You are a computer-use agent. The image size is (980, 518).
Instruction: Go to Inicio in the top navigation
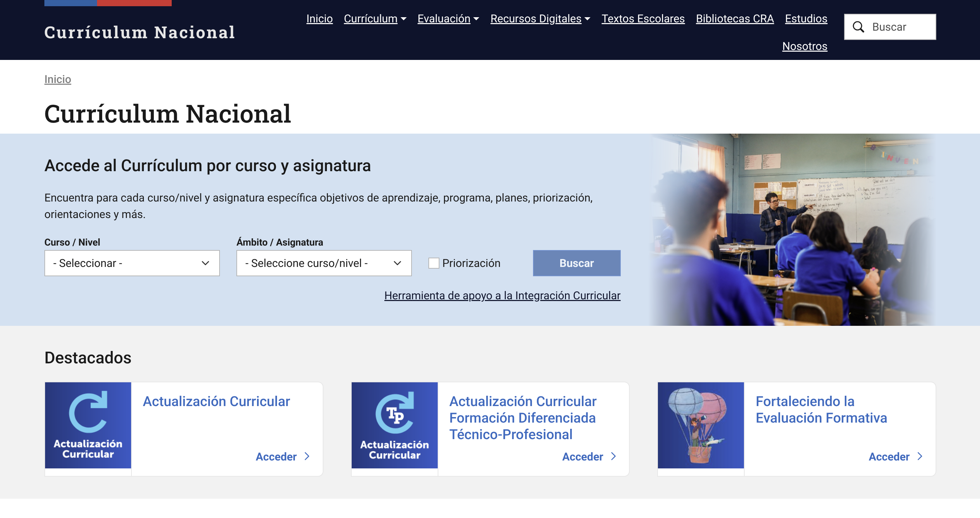tap(320, 19)
